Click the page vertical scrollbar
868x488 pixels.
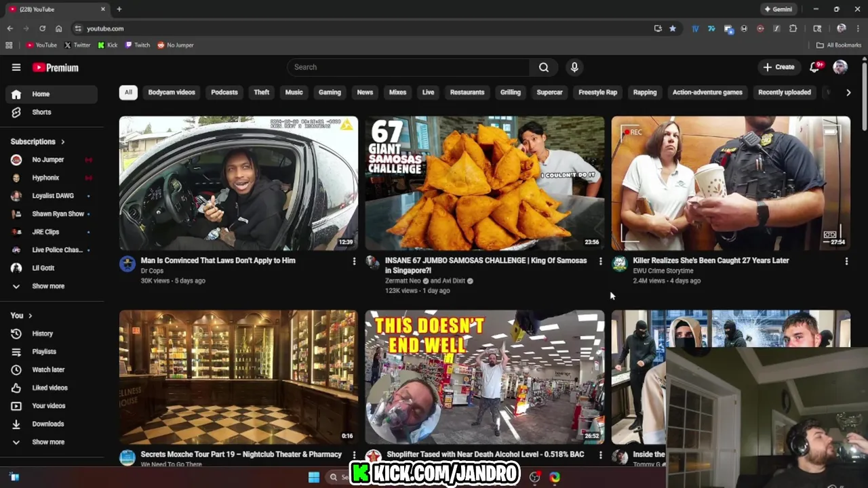pyautogui.click(x=864, y=95)
